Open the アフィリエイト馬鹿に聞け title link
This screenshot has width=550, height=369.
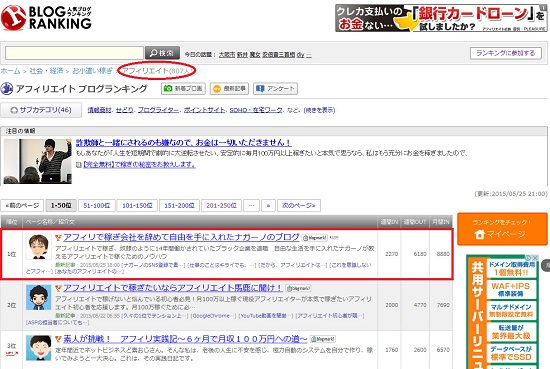click(173, 288)
